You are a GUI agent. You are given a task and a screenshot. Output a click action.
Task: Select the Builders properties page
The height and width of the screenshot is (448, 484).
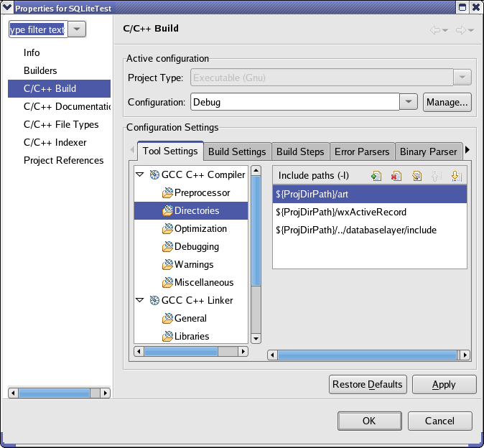40,70
